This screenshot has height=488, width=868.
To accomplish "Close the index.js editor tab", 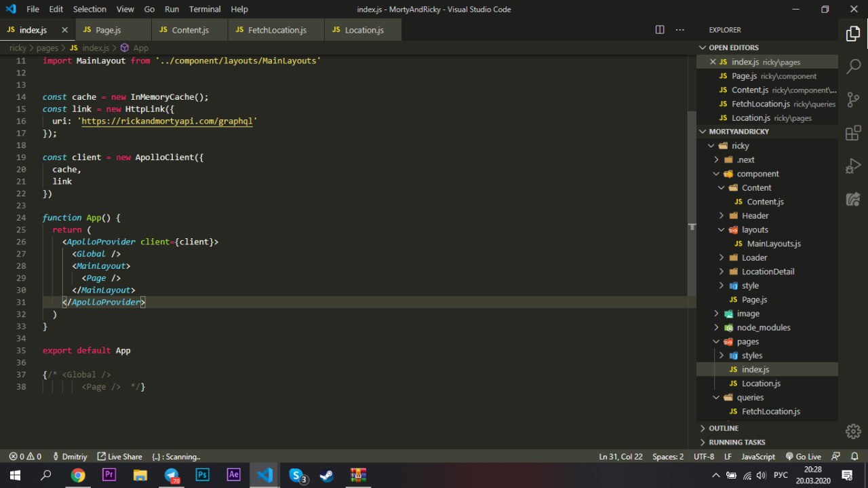I will pyautogui.click(x=64, y=30).
